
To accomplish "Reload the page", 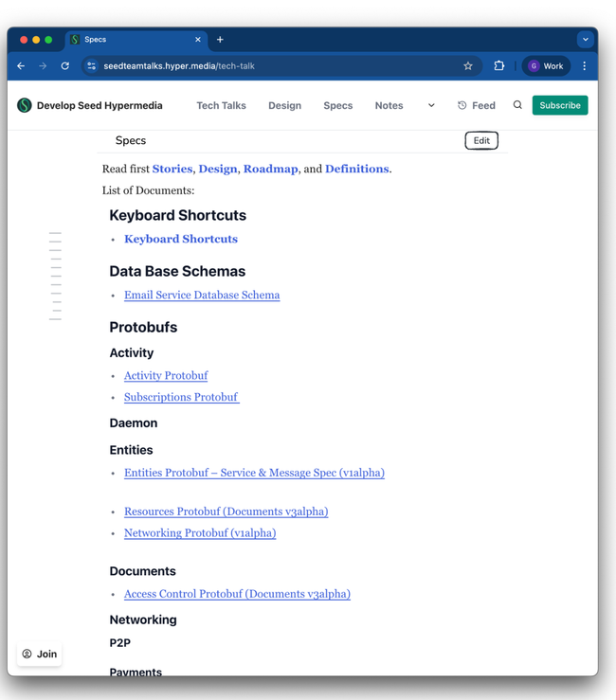I will pos(64,66).
